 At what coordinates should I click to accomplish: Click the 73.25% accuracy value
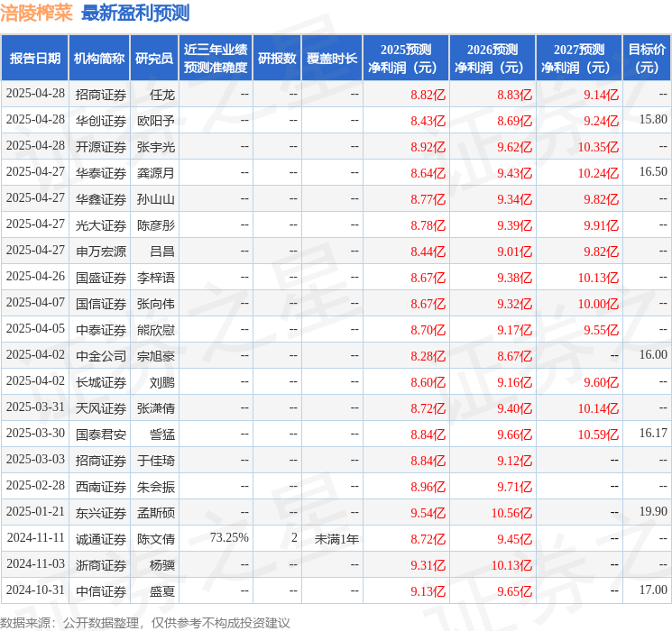(229, 537)
